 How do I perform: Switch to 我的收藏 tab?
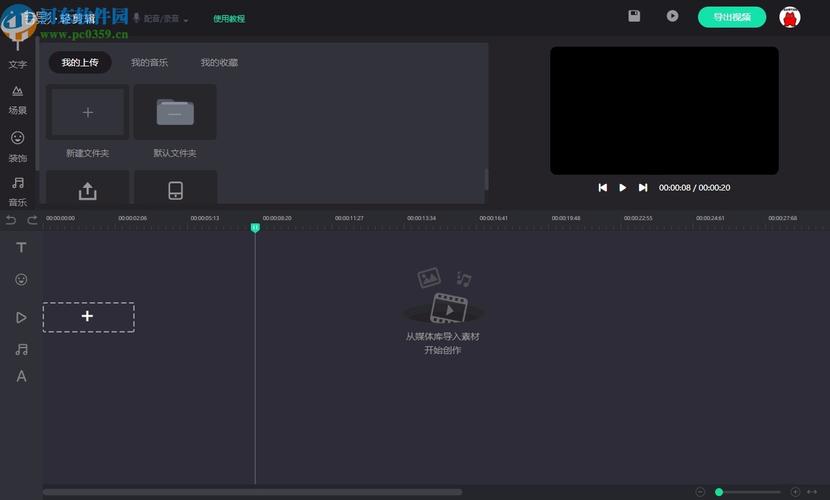(x=219, y=62)
